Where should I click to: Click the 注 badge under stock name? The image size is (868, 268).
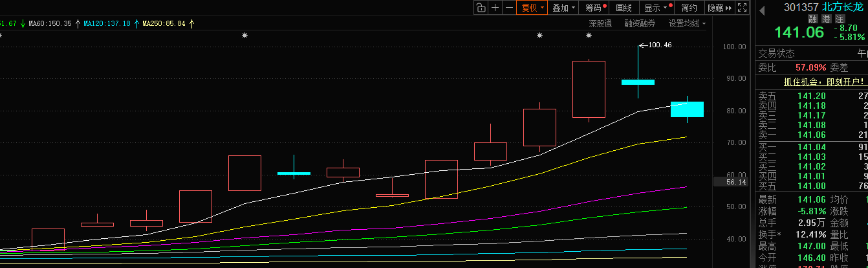pyautogui.click(x=835, y=19)
